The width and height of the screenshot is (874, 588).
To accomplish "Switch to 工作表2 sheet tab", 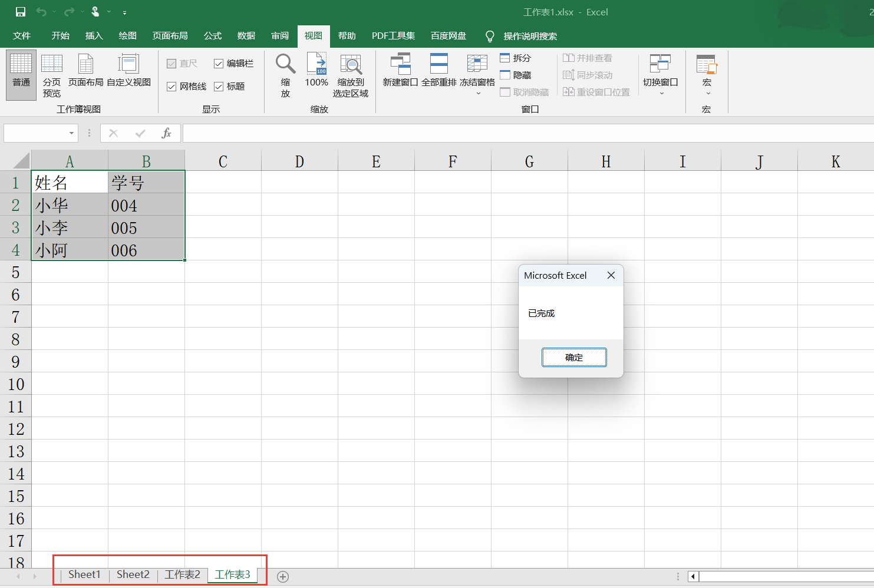I will point(182,574).
